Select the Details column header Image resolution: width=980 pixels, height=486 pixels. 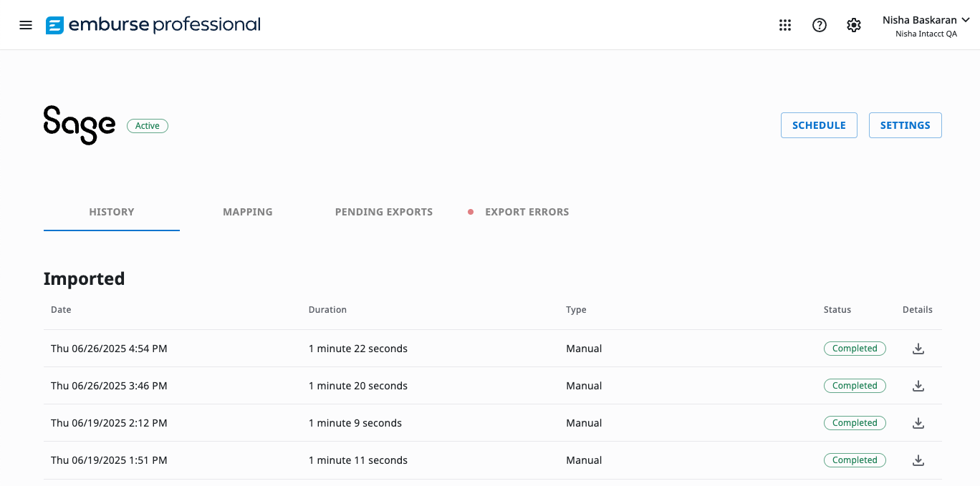click(918, 310)
